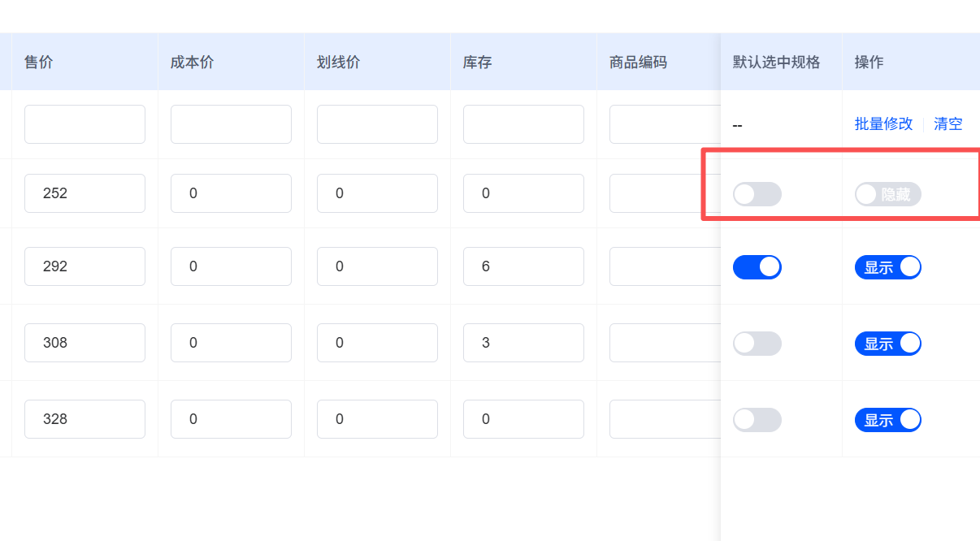This screenshot has height=541, width=980.
Task: Hide the 308 price row via 显示 toggle
Action: [887, 344]
